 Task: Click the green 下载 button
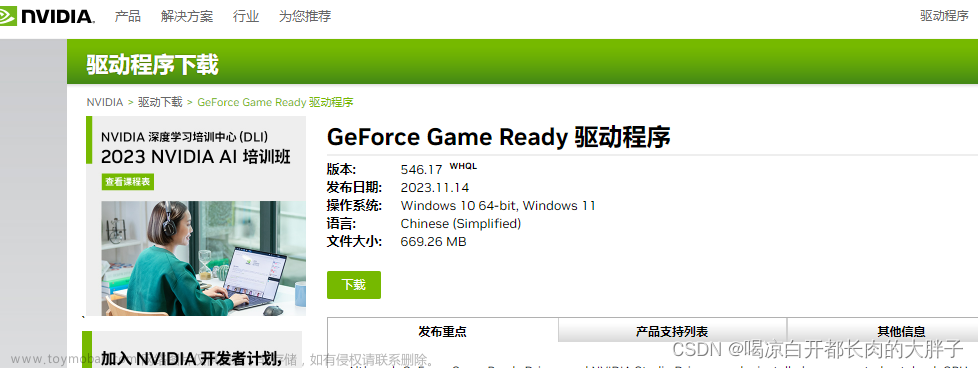[354, 285]
